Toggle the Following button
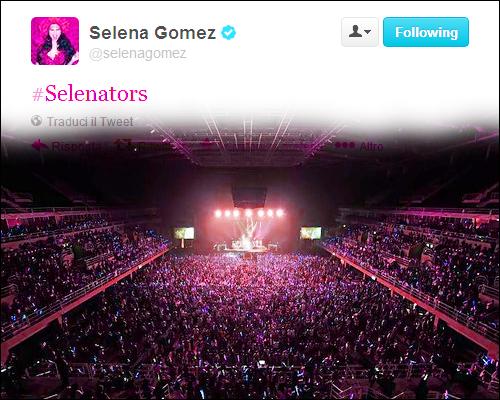Screen dimensions: 500x400 426,32
